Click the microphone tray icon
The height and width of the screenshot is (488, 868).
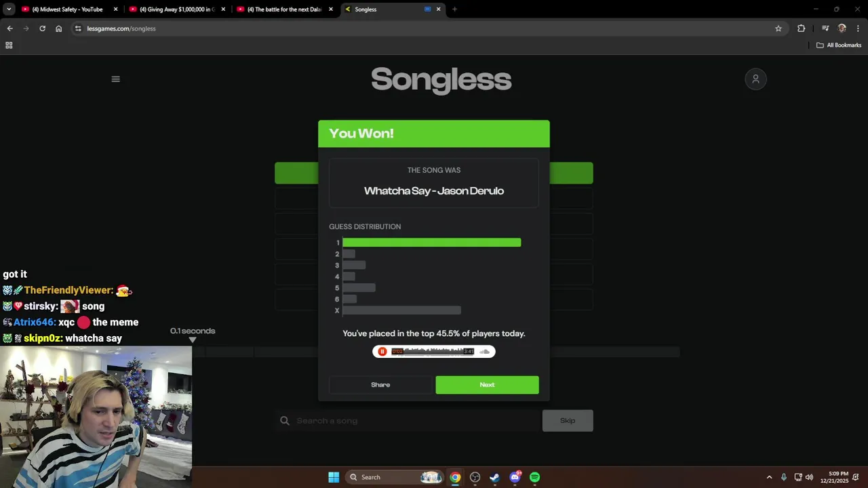784,477
